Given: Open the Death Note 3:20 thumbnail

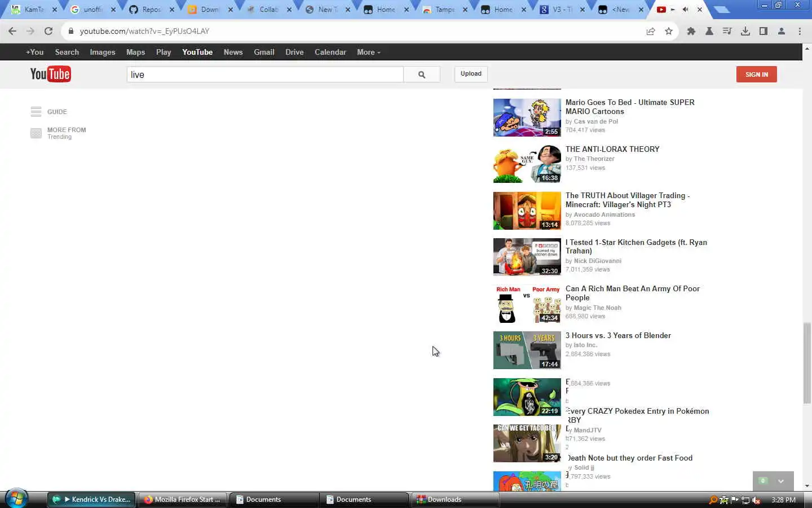Looking at the screenshot, I should point(527,443).
